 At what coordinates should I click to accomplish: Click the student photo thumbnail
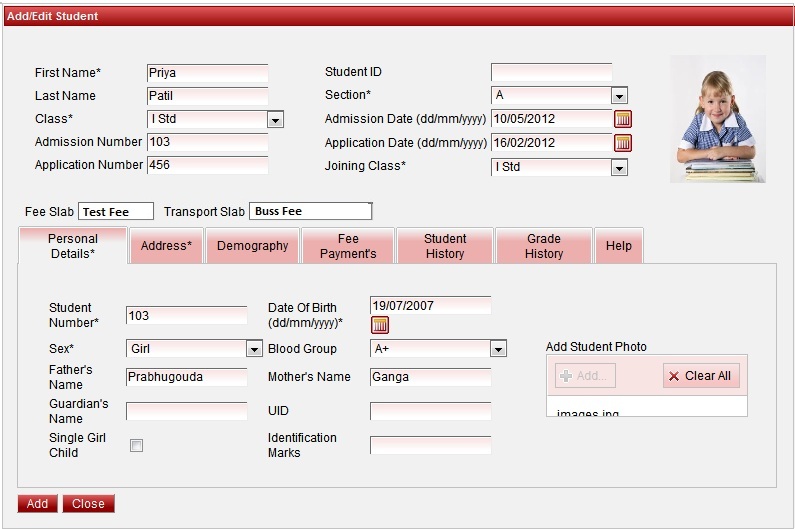717,119
